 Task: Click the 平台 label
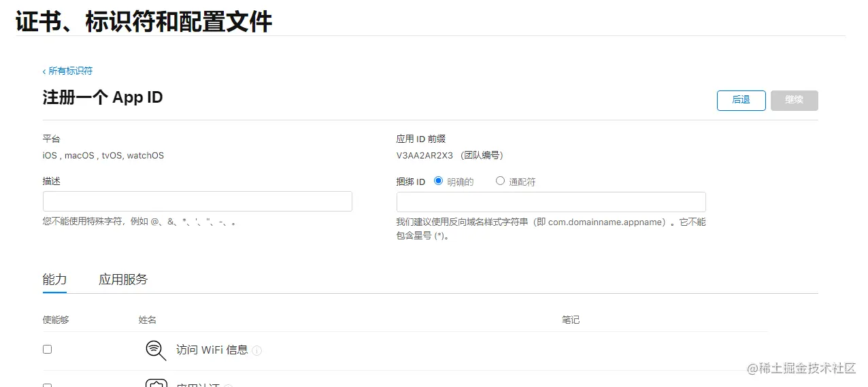[52, 139]
